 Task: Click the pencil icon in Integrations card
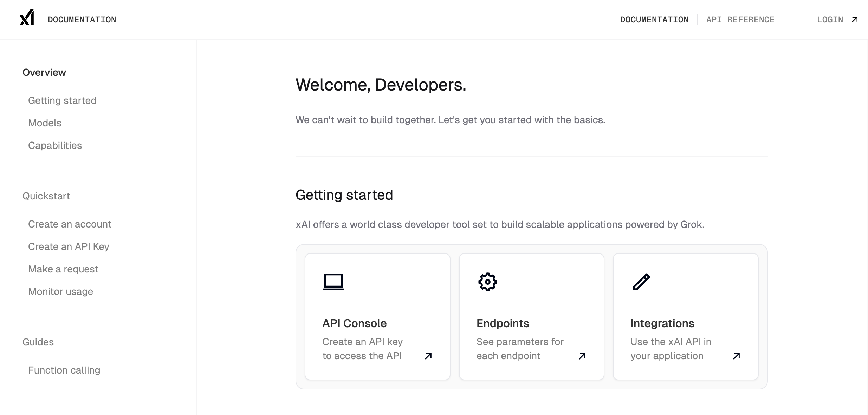point(641,282)
